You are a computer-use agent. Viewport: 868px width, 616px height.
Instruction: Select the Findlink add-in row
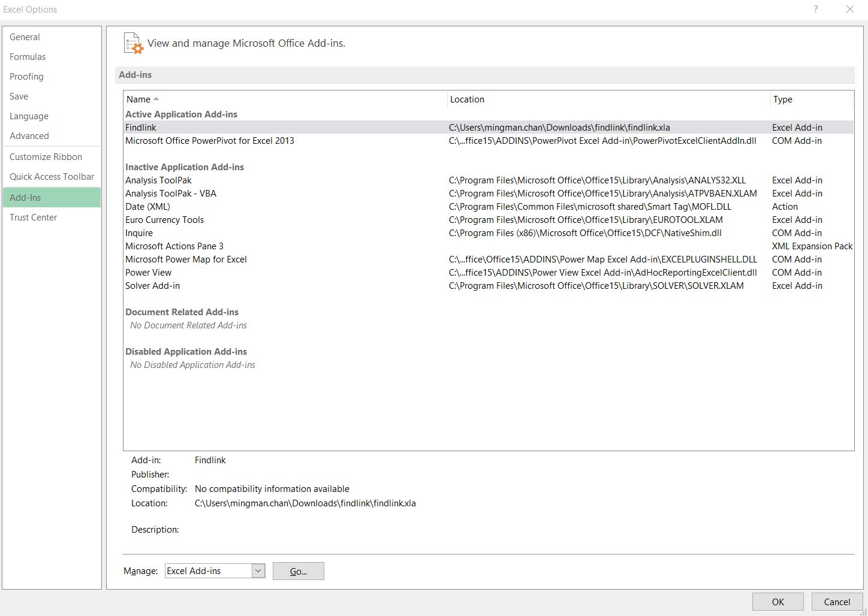(x=488, y=128)
